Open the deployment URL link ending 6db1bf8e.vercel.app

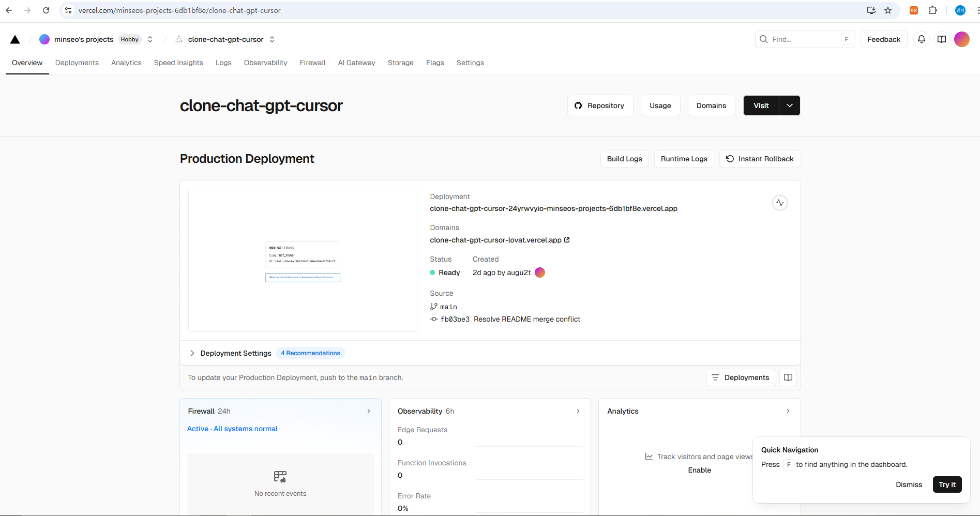[x=553, y=208]
